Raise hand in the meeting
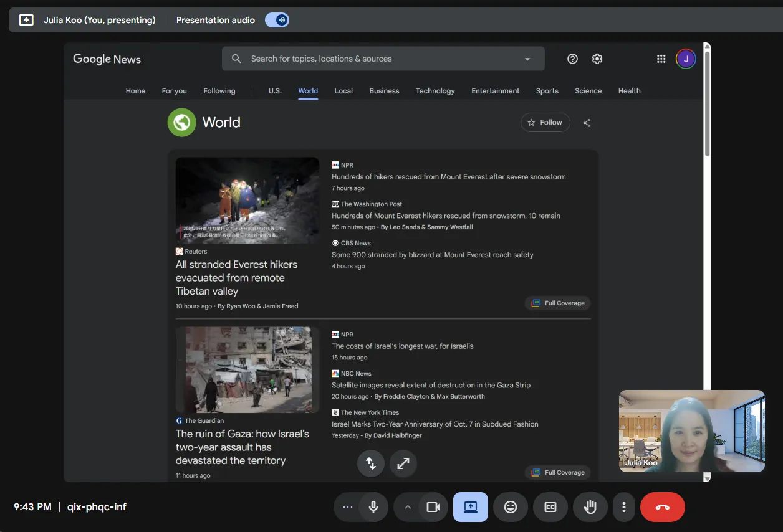Screen dimensions: 783x532 click(x=590, y=507)
